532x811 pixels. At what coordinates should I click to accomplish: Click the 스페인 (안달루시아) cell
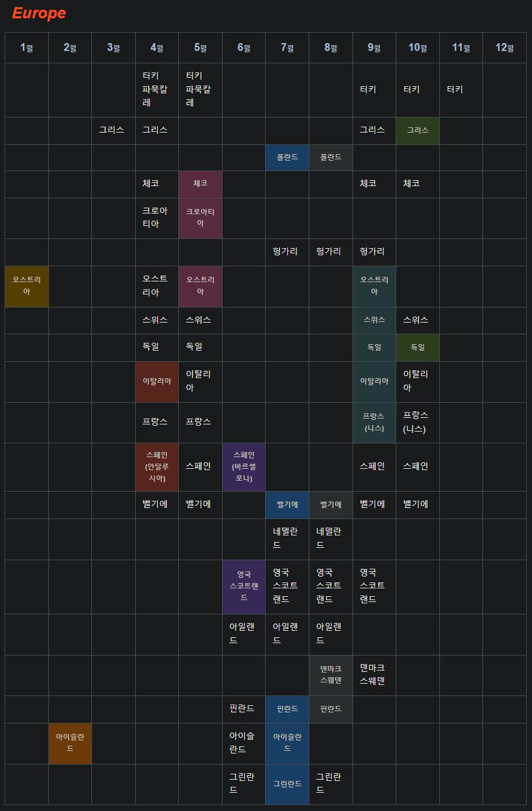pos(157,467)
